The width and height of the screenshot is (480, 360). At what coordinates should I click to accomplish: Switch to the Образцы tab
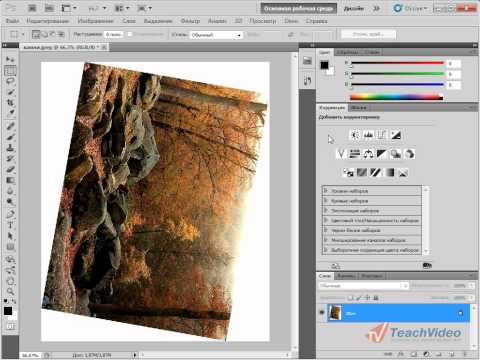[x=347, y=52]
